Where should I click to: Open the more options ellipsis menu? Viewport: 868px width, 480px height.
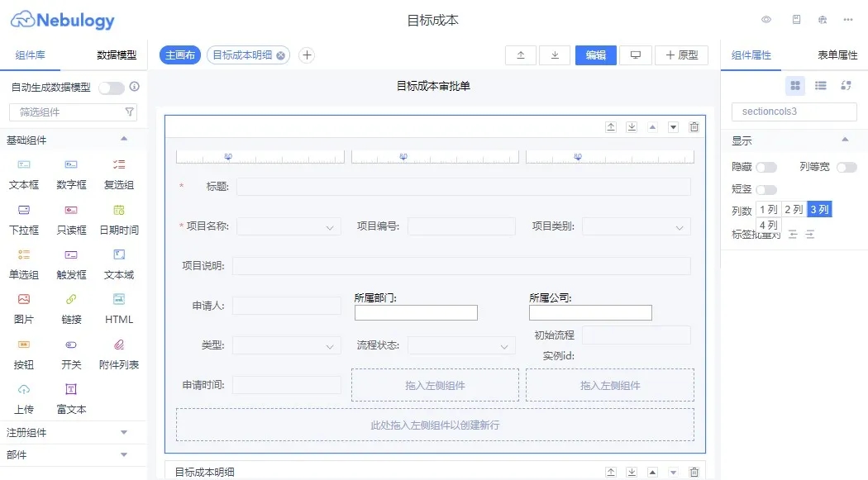[848, 20]
